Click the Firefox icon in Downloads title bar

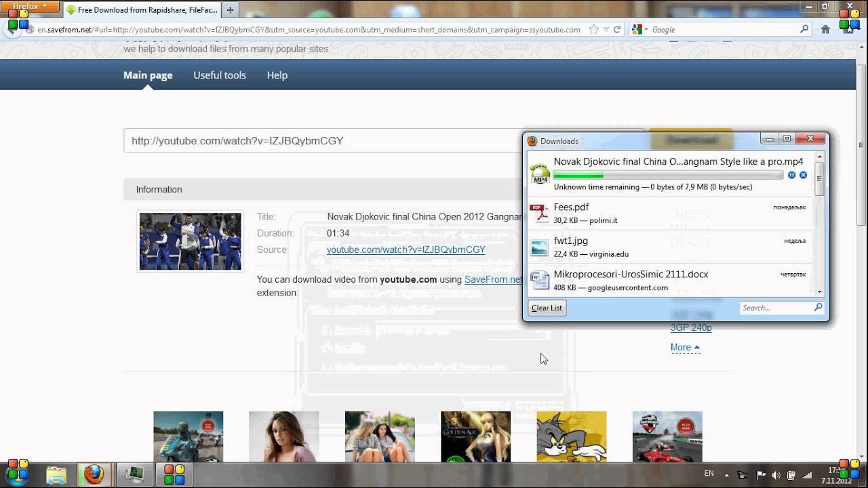(532, 141)
